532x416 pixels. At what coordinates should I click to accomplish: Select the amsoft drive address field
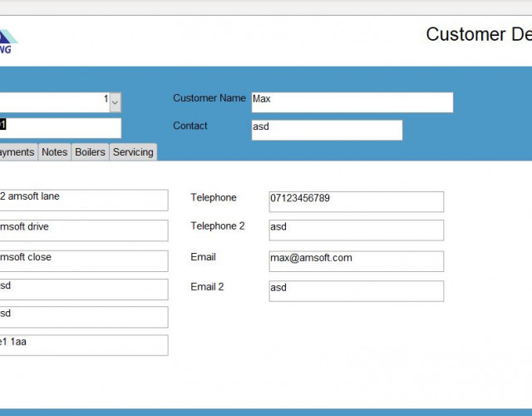point(83,230)
